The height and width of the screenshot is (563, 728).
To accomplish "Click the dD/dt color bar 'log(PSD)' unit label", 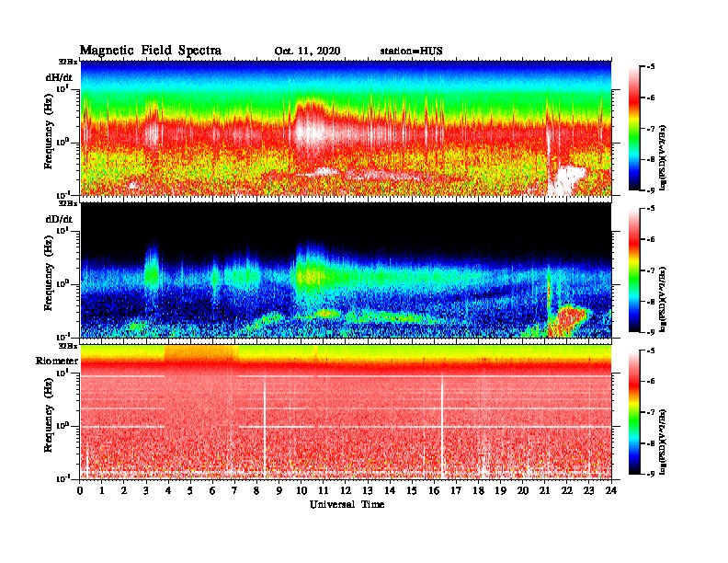I will point(664,299).
